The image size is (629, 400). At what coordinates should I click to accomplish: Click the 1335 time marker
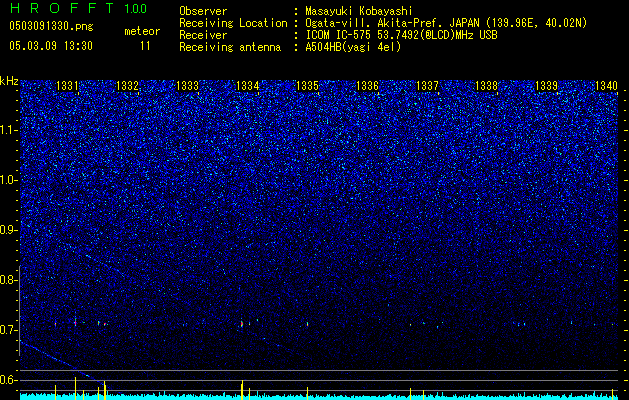[x=307, y=85]
